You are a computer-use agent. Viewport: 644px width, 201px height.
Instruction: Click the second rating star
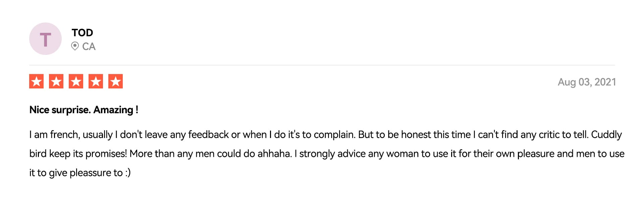(x=56, y=81)
